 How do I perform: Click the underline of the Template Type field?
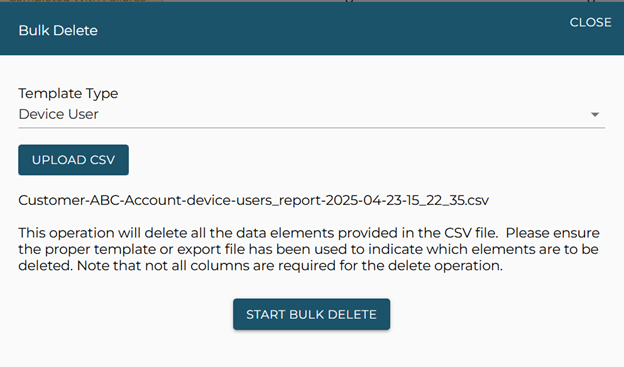point(312,128)
